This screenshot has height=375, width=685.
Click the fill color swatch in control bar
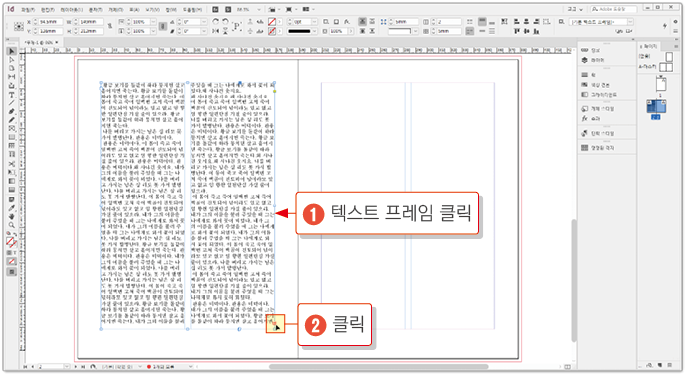pos(272,21)
